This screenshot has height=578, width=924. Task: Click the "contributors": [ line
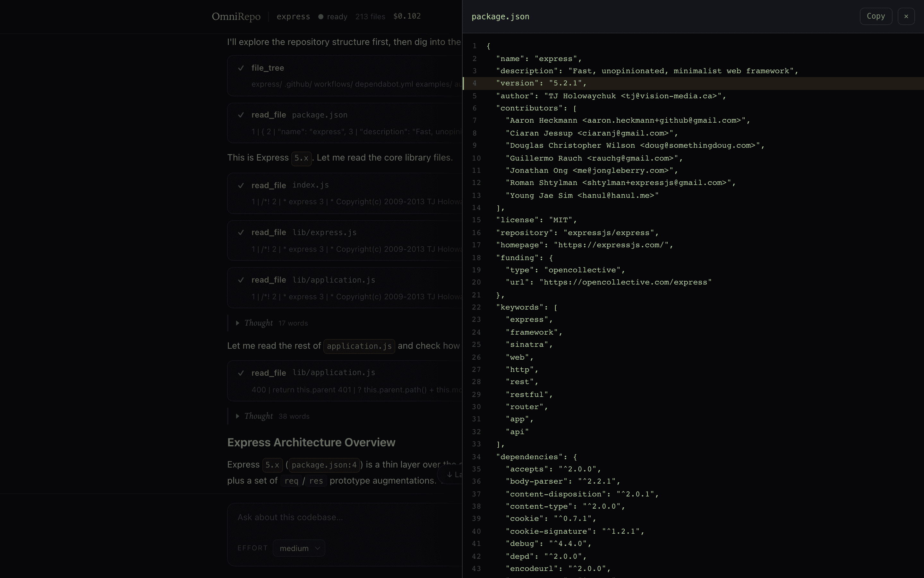click(693, 108)
